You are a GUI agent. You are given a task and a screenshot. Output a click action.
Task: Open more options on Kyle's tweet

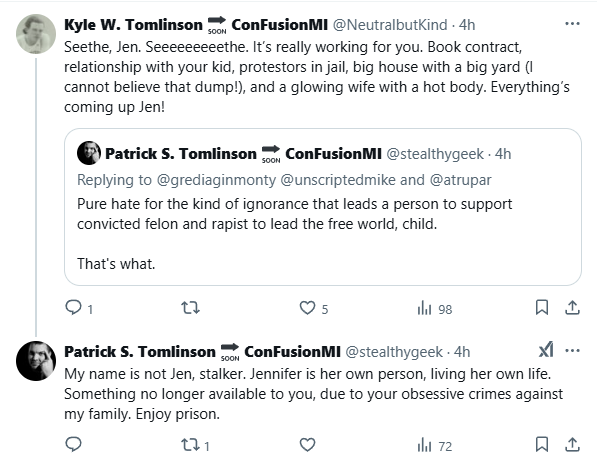(x=572, y=24)
